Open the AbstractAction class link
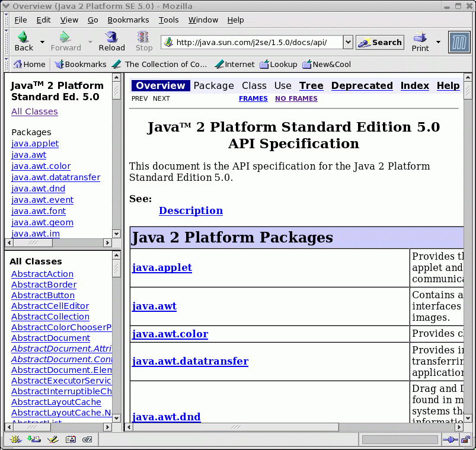This screenshot has height=450, width=476. click(42, 274)
